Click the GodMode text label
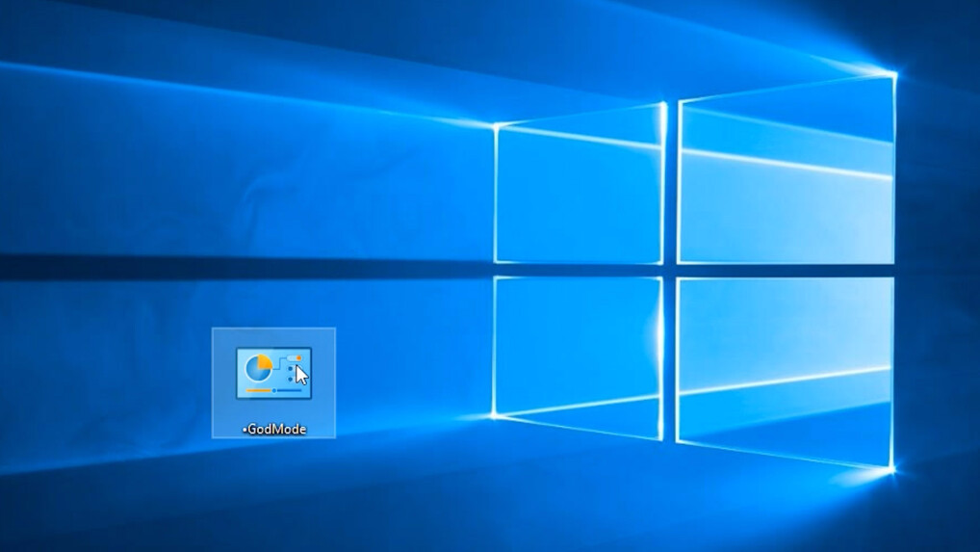This screenshot has height=552, width=980. click(x=276, y=430)
